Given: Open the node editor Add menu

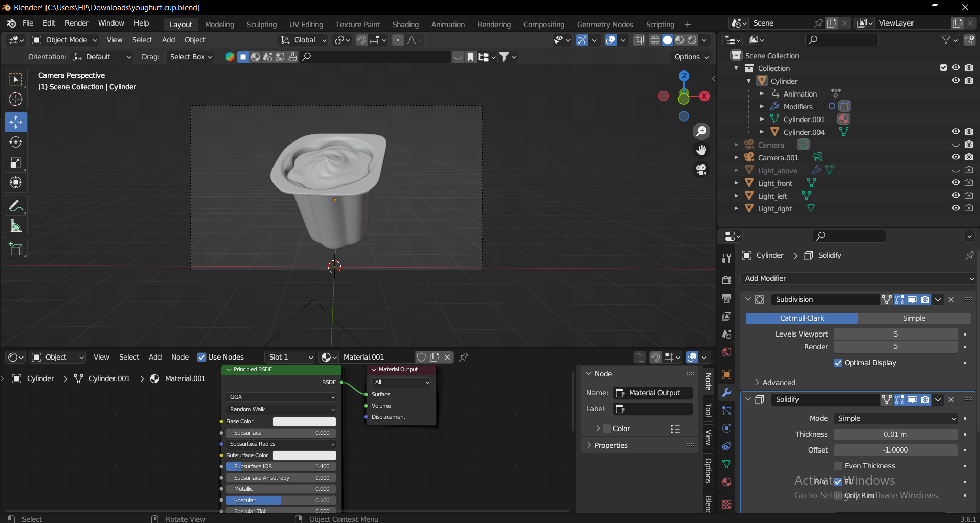Looking at the screenshot, I should click(x=155, y=357).
